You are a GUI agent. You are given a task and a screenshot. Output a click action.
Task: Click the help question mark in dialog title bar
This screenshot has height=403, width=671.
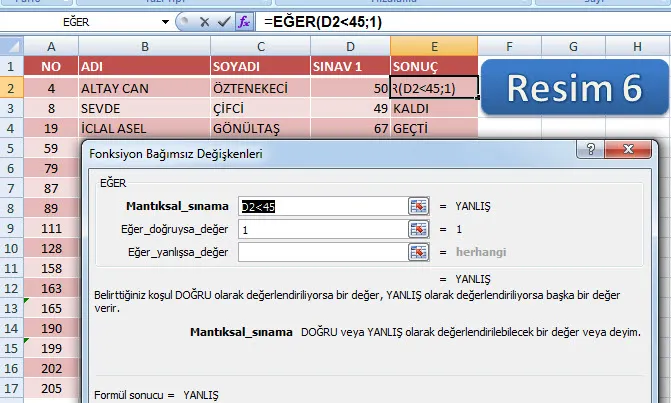pyautogui.click(x=586, y=149)
